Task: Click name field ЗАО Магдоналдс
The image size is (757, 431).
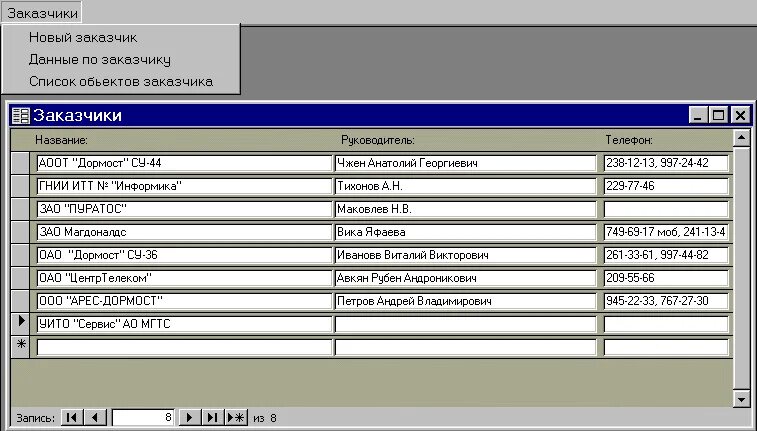Action: [x=184, y=232]
